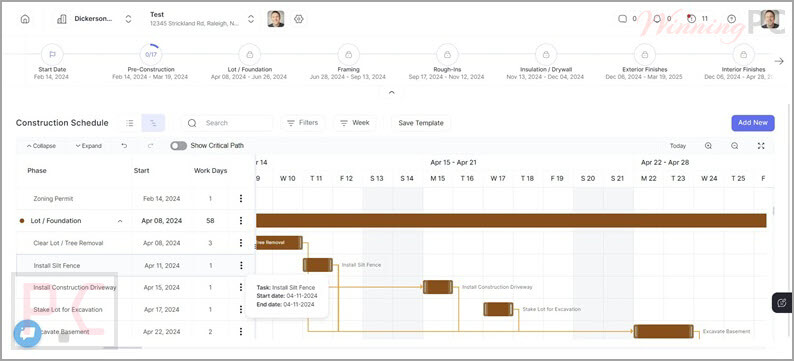Open the user profile avatar
794x361 pixels.
769,19
